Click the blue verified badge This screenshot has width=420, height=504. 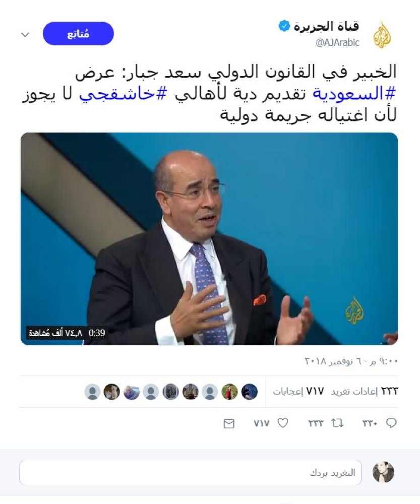284,26
